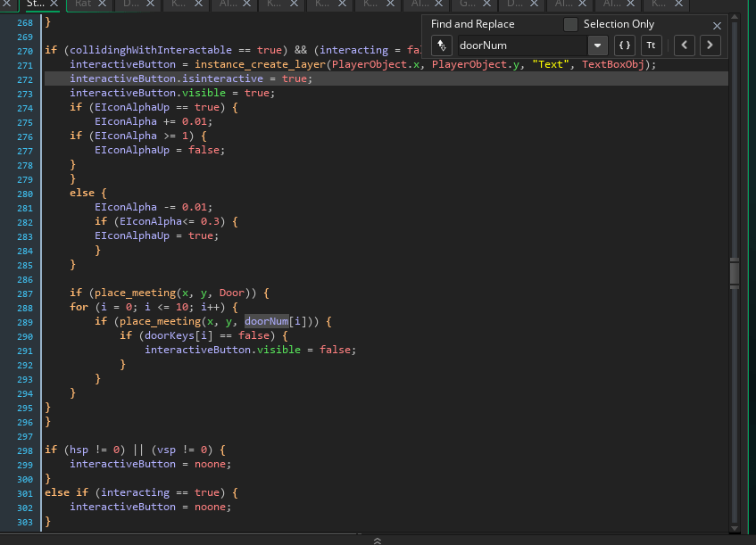Viewport: 756px width, 545px height.
Task: Enable the Selection Only checkbox
Action: click(x=570, y=24)
